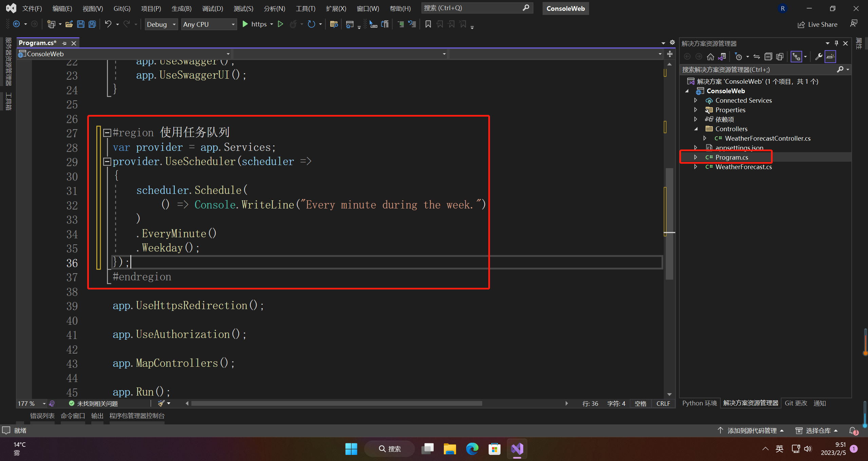Click the Home icon in Solution Explorer
This screenshot has height=461, width=868.
(x=711, y=57)
